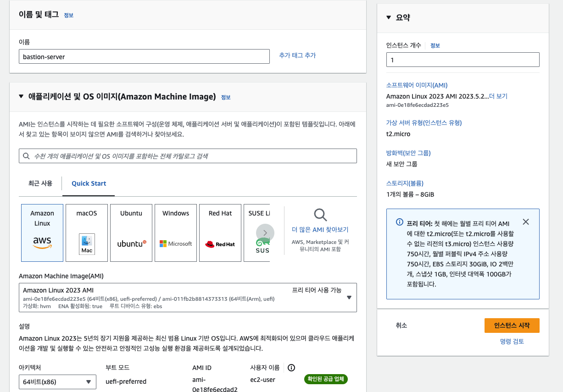This screenshot has height=392, width=563.
Task: Click the instance name field bastion-server
Action: pos(144,57)
